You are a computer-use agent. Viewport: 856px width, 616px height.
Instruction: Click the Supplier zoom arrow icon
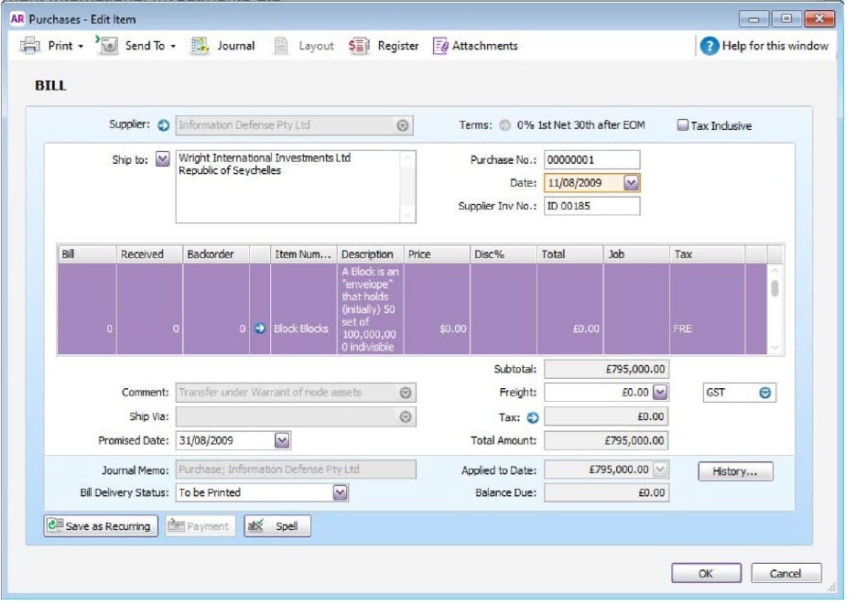164,126
